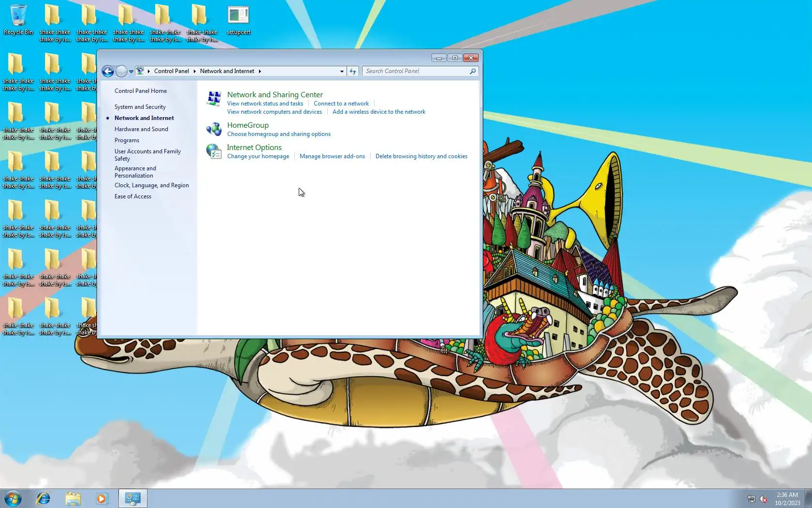Go to Control Panel Home
Image resolution: width=812 pixels, height=508 pixels.
(141, 91)
